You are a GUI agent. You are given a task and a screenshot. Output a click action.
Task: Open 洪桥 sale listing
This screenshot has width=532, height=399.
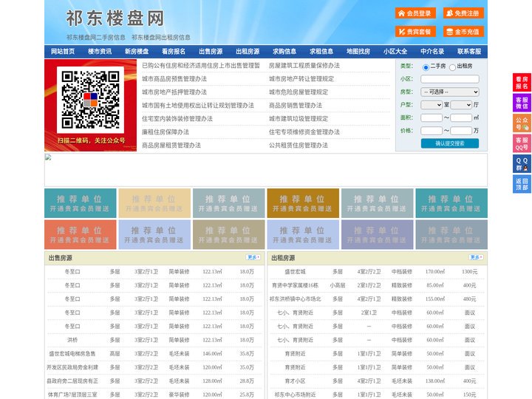[72, 340]
